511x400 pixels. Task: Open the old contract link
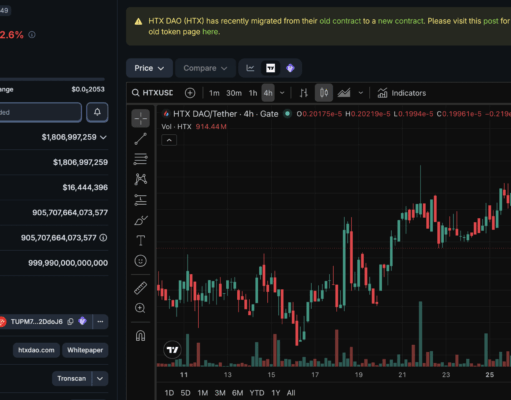pos(340,21)
